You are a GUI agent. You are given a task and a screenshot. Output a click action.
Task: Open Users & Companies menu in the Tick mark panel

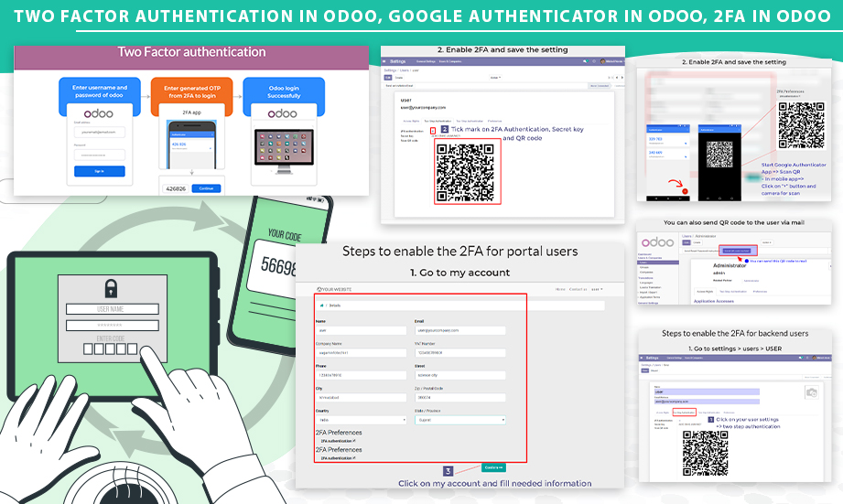450,61
